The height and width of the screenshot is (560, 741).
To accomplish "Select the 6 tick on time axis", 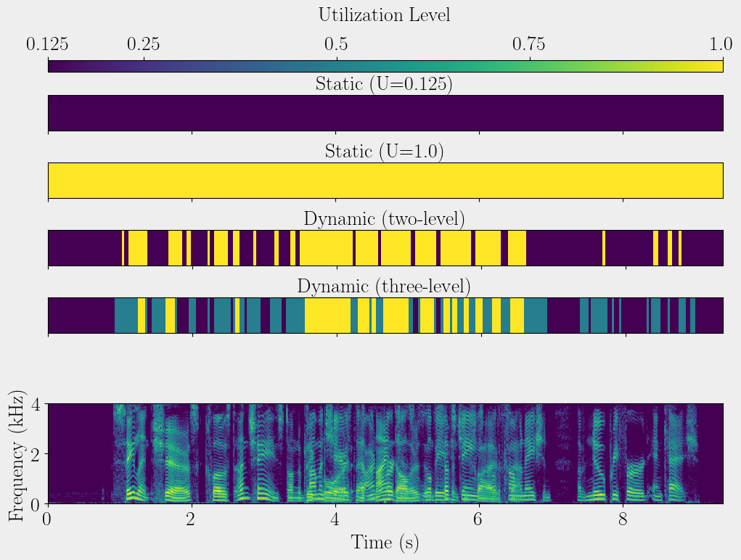I will tap(478, 519).
